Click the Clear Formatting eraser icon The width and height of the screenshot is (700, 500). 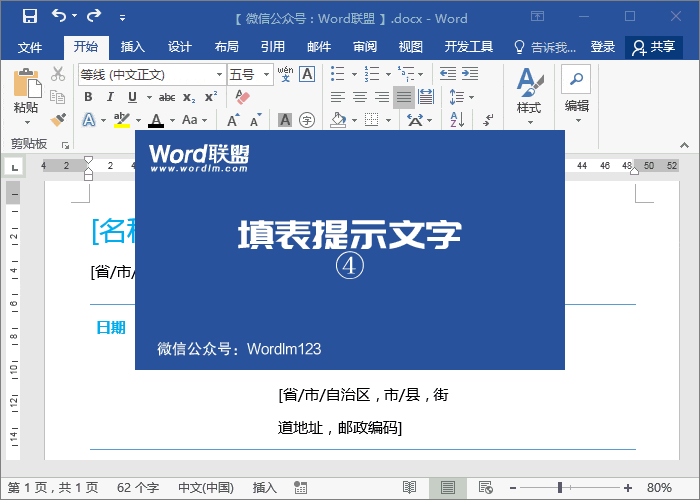coord(242,97)
